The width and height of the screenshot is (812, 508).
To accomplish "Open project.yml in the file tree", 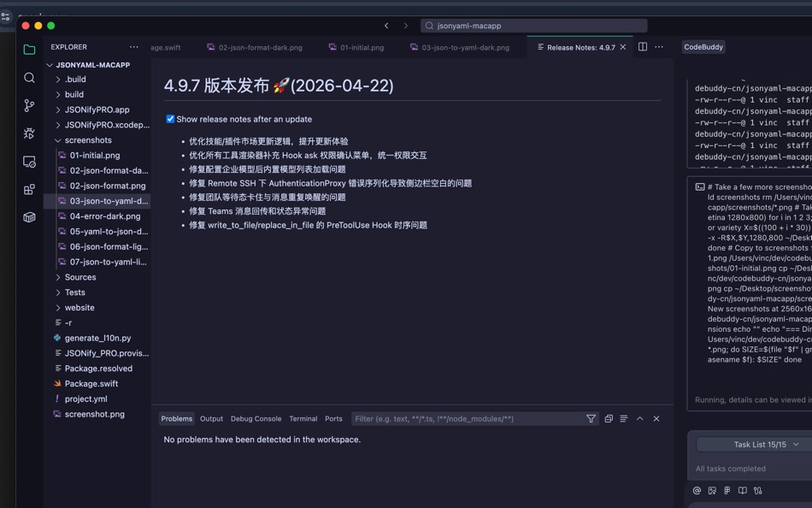I will click(85, 399).
